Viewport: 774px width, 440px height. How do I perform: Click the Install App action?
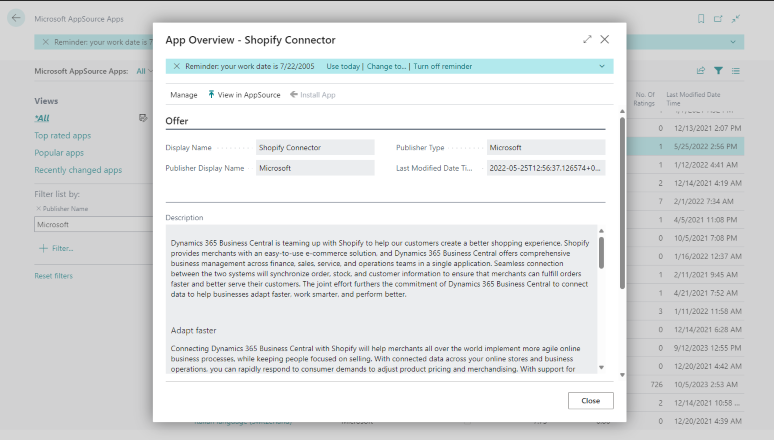click(x=313, y=95)
